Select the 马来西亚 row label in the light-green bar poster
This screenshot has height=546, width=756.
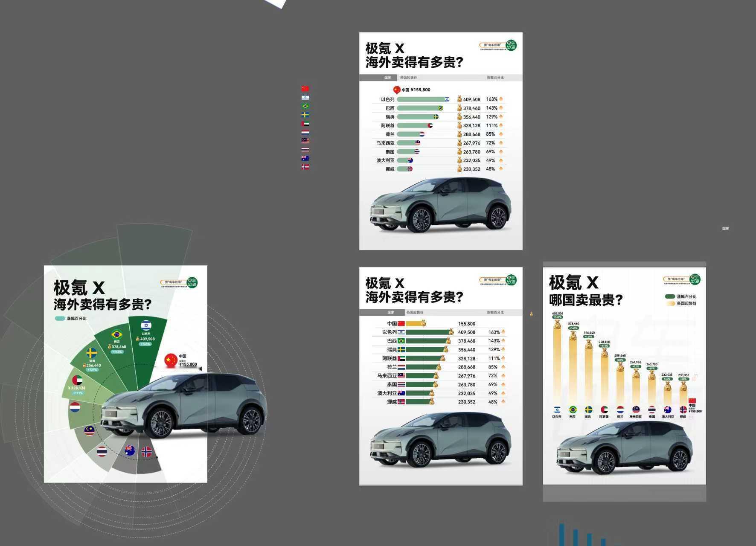point(385,143)
